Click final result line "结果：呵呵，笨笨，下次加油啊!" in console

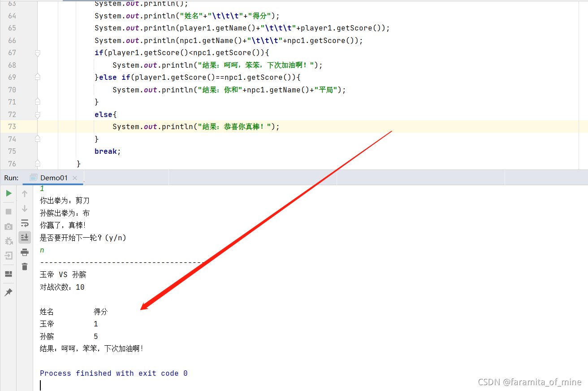[91, 348]
